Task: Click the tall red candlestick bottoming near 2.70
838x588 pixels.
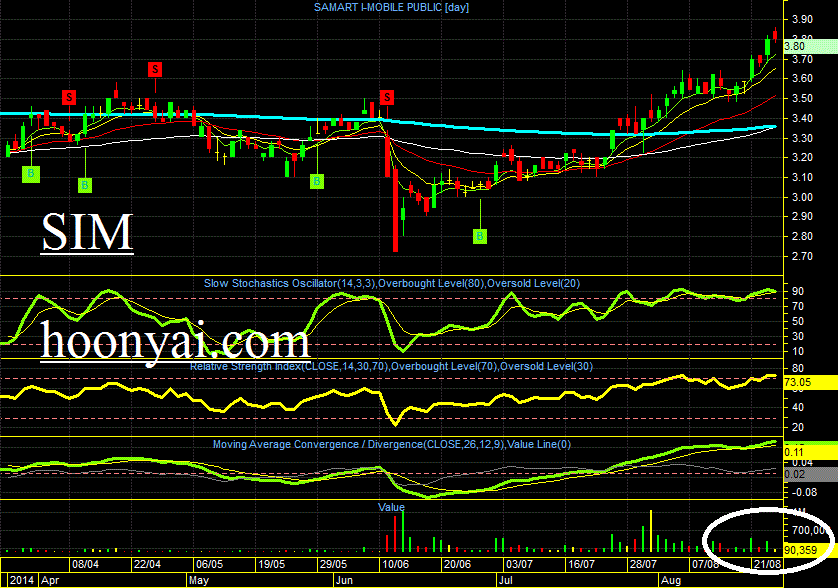Action: 395,210
